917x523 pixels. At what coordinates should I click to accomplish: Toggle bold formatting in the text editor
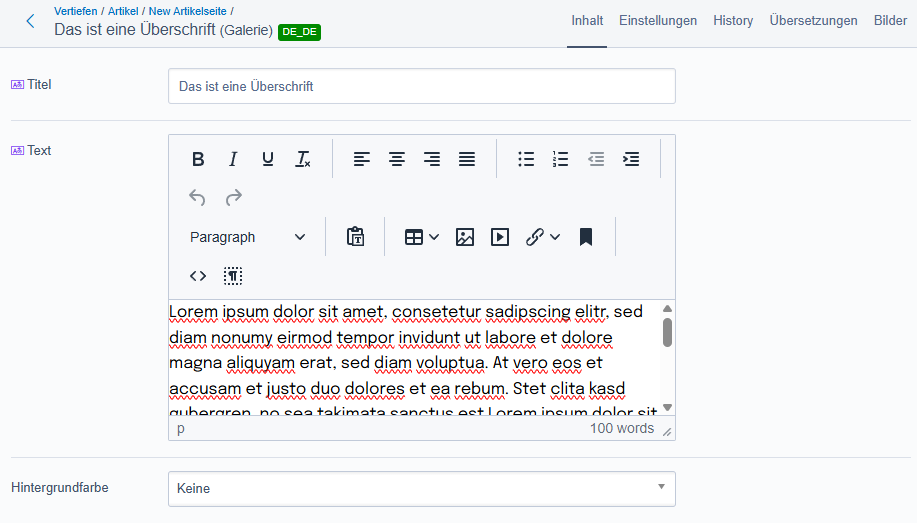coord(198,159)
